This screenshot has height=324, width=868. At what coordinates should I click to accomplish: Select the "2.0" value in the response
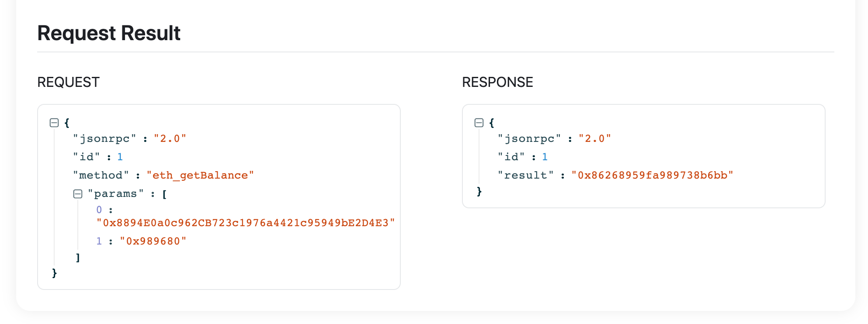(x=594, y=139)
